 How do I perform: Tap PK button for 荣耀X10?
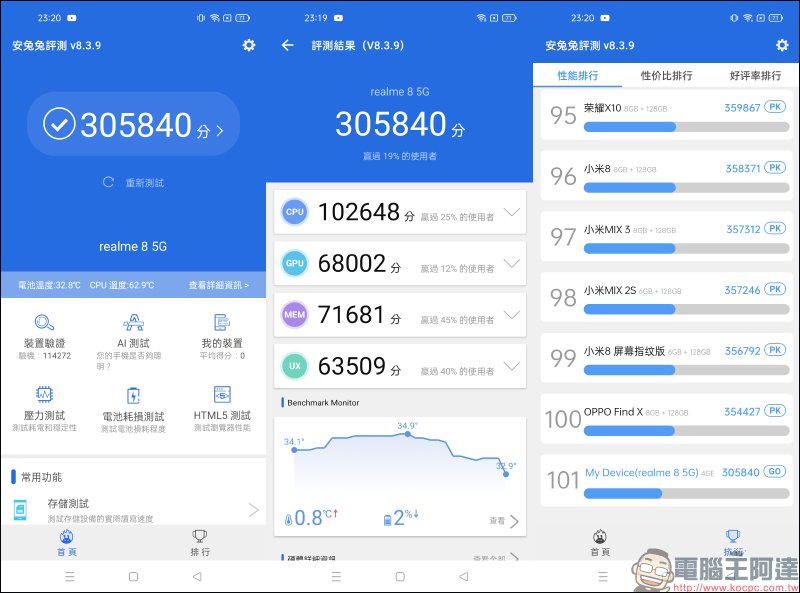(x=775, y=107)
